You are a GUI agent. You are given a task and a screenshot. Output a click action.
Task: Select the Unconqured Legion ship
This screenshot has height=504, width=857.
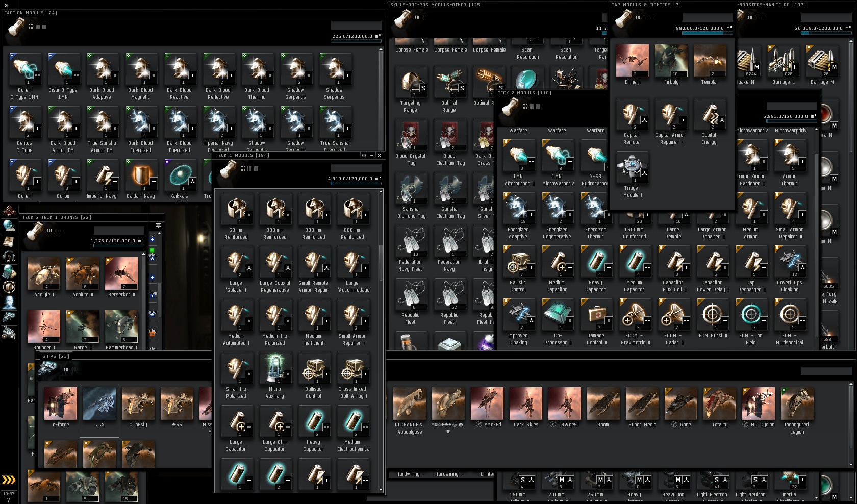click(797, 404)
